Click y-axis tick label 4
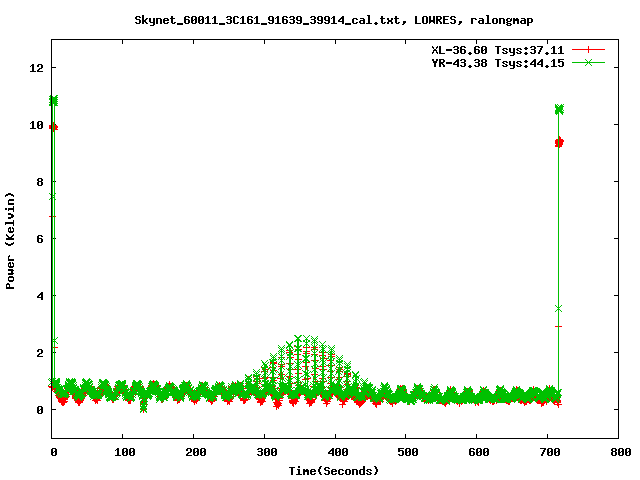This screenshot has width=640, height=480. point(40,296)
